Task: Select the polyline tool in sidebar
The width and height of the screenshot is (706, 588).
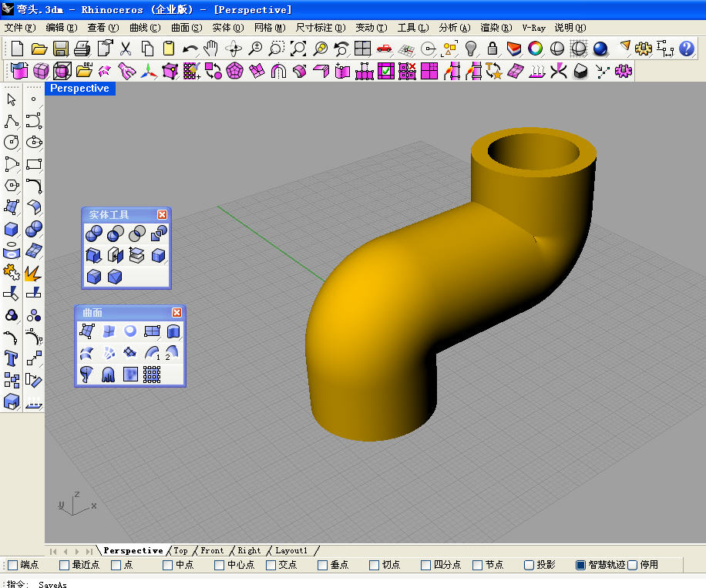Action: coord(12,121)
